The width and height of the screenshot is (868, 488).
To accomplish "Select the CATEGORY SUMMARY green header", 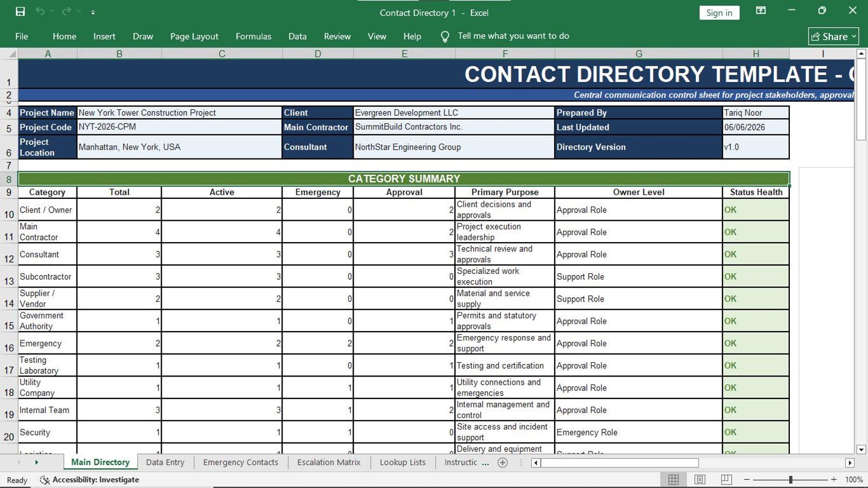I will coord(404,179).
